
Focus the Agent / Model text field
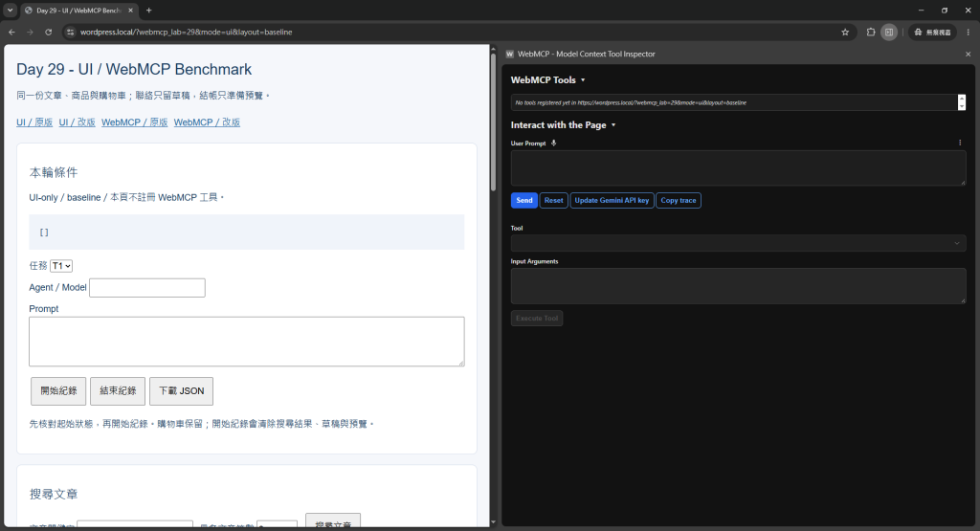(147, 287)
